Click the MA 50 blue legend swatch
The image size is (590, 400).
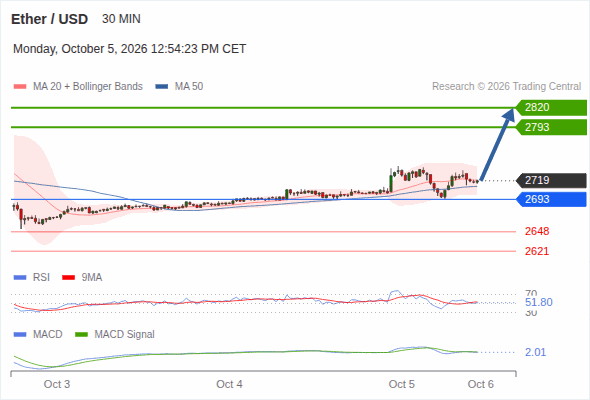(x=162, y=87)
